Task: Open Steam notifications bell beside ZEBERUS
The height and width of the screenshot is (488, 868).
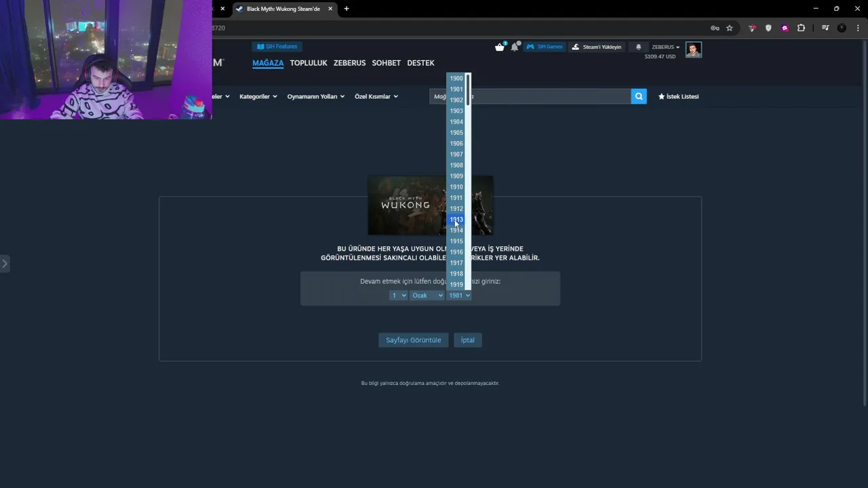Action: coord(638,47)
